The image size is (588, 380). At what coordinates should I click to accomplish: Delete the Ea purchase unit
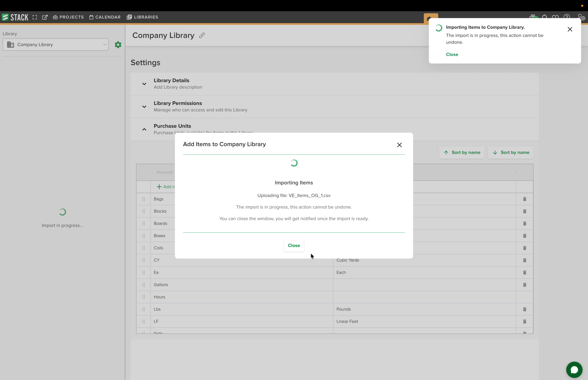[525, 272]
